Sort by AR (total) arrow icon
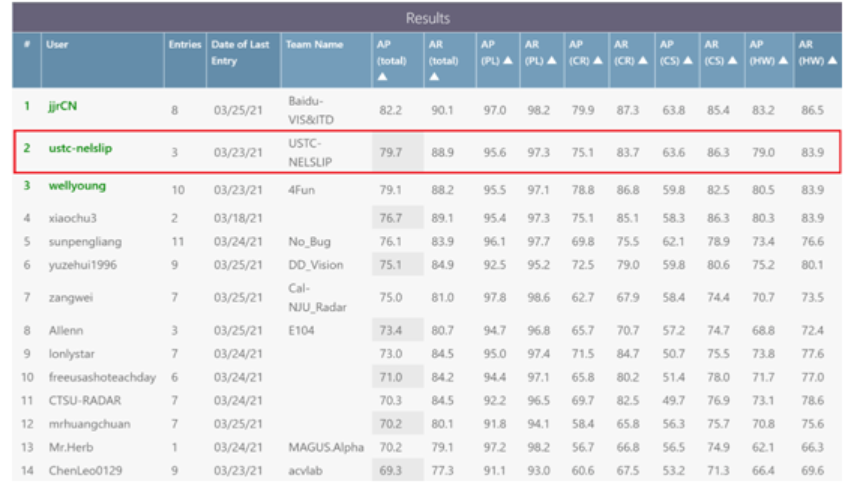The width and height of the screenshot is (855, 489). [434, 77]
